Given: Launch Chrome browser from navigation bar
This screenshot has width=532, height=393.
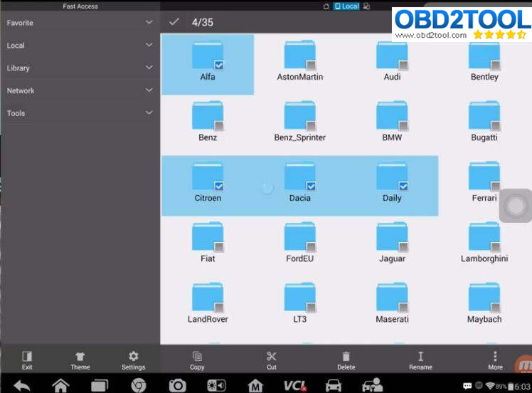Looking at the screenshot, I should tap(139, 386).
